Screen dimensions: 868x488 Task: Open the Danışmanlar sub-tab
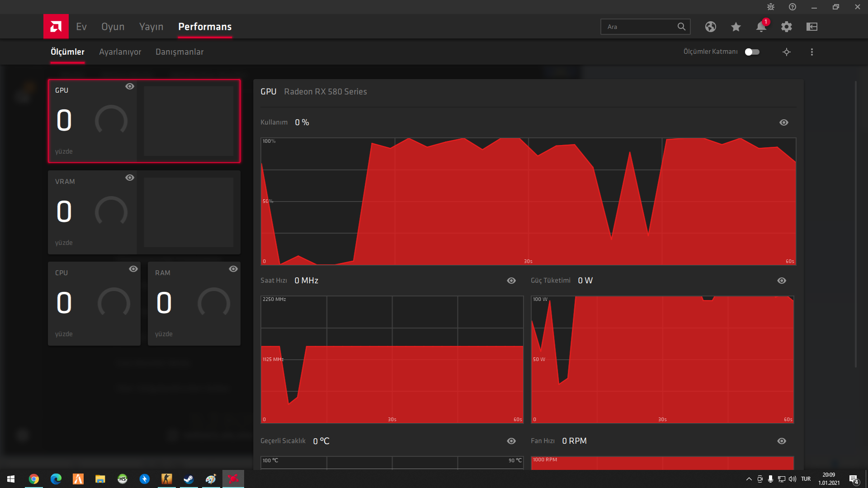coord(179,52)
